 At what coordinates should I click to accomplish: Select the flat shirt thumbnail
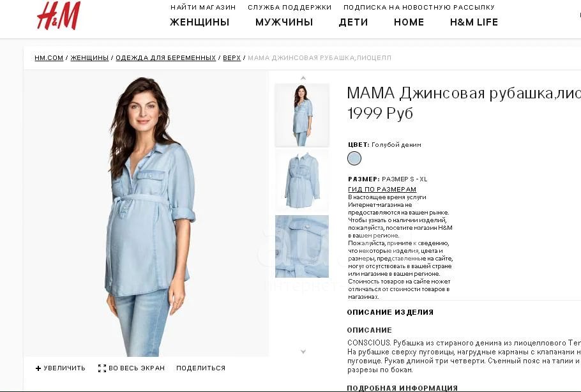click(x=302, y=181)
